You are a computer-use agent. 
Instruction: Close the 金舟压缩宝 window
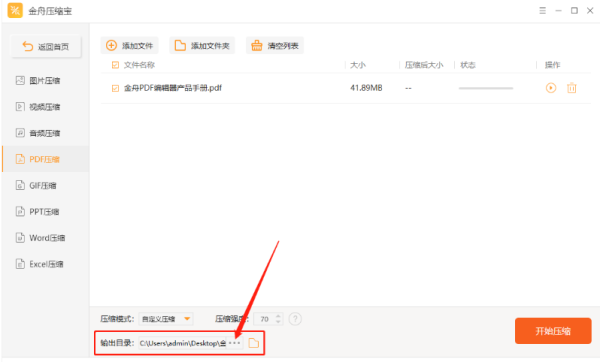coord(590,11)
